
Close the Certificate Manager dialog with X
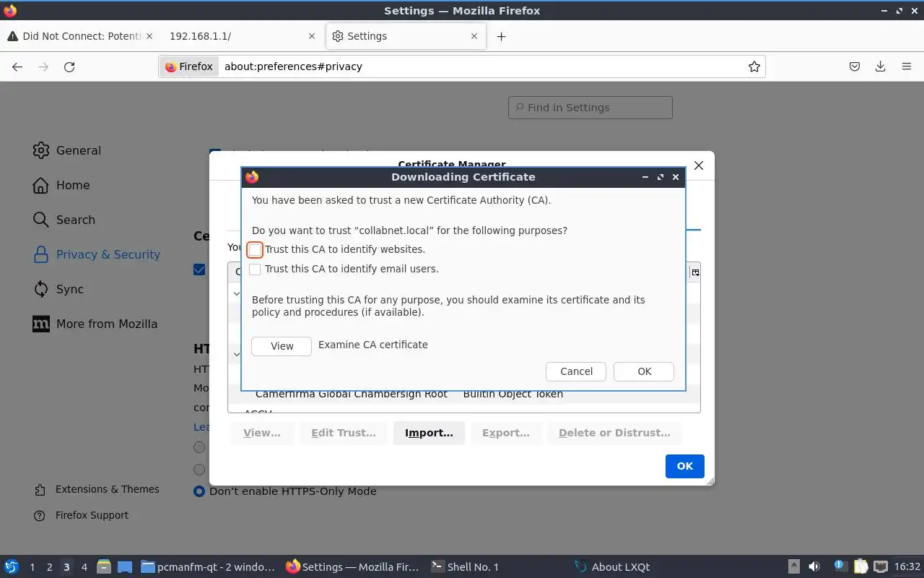point(699,165)
